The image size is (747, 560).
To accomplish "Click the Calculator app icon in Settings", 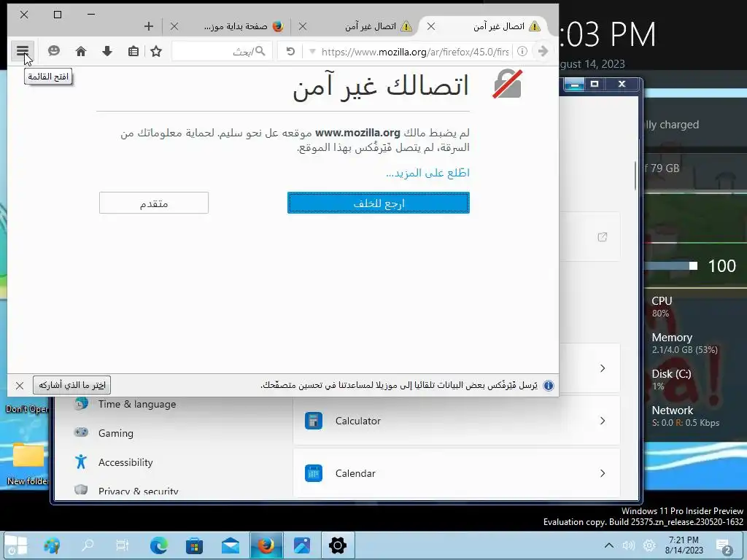I will (314, 421).
